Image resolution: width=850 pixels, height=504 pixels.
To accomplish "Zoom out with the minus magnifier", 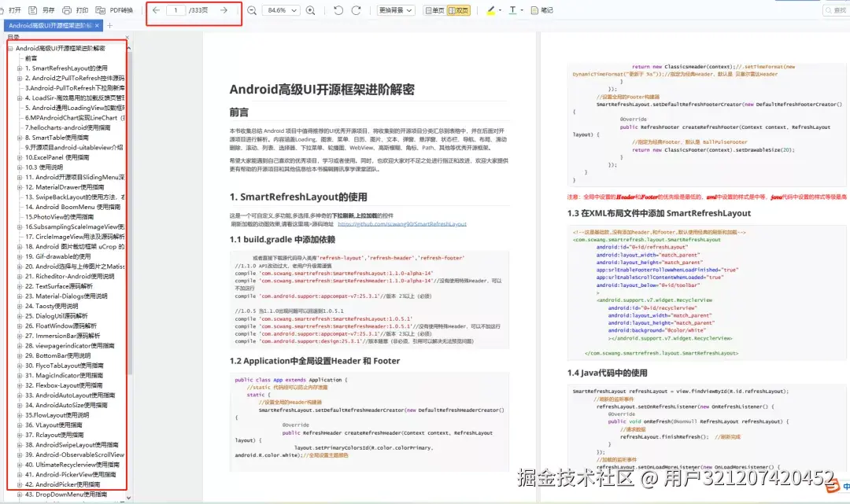I will pyautogui.click(x=252, y=10).
